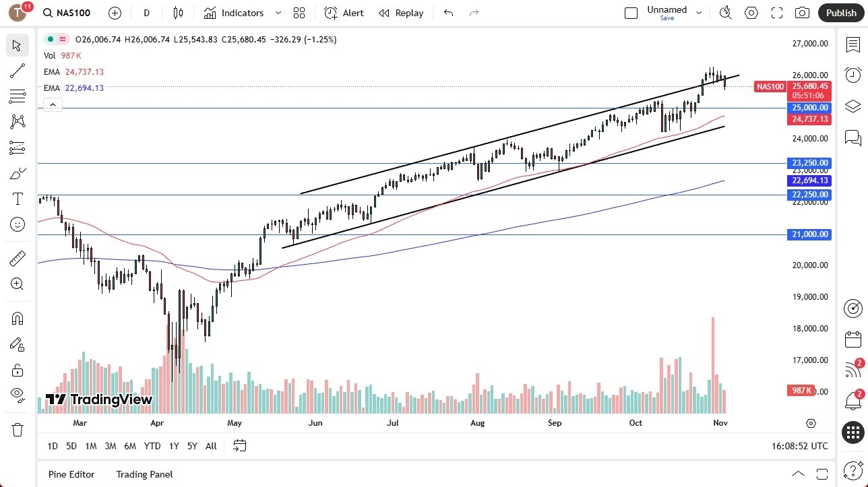This screenshot has height=487, width=868.
Task: Open the Pine Editor
Action: point(71,474)
